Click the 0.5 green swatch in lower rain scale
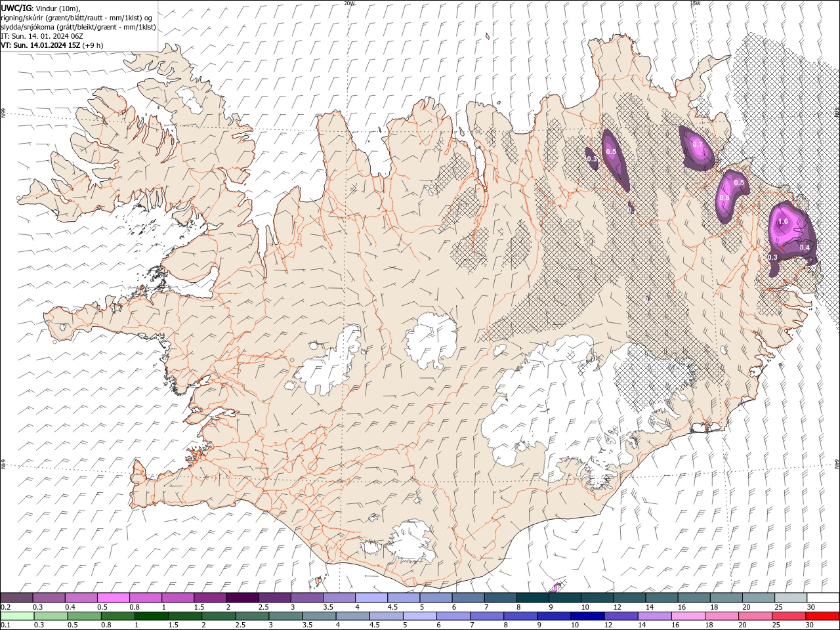The image size is (840, 630). click(x=84, y=616)
